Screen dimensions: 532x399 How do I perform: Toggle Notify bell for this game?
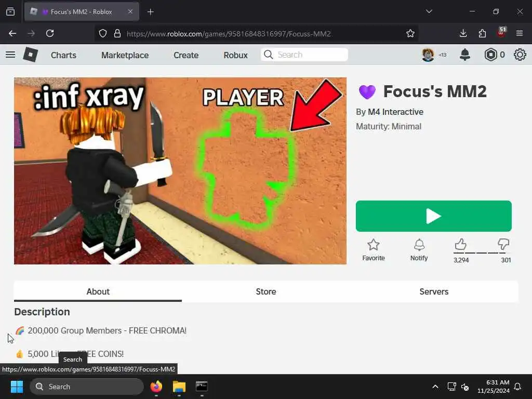click(419, 250)
